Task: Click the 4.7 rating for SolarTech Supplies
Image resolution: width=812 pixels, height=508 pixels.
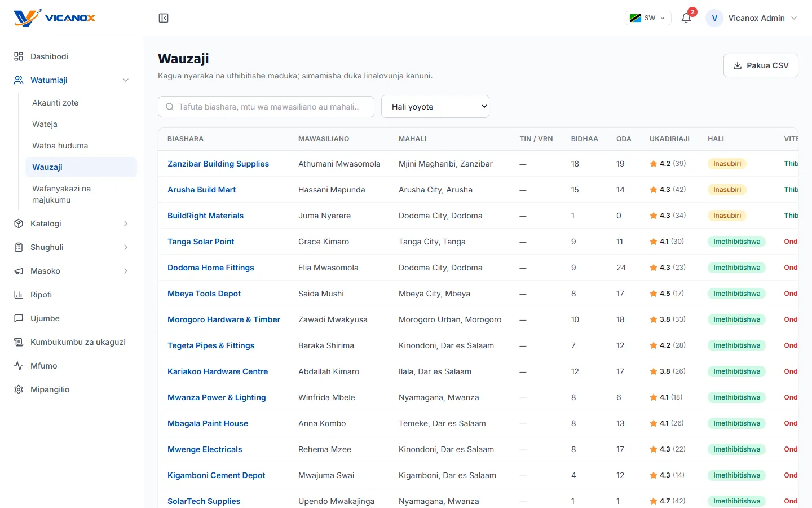Action: point(668,501)
